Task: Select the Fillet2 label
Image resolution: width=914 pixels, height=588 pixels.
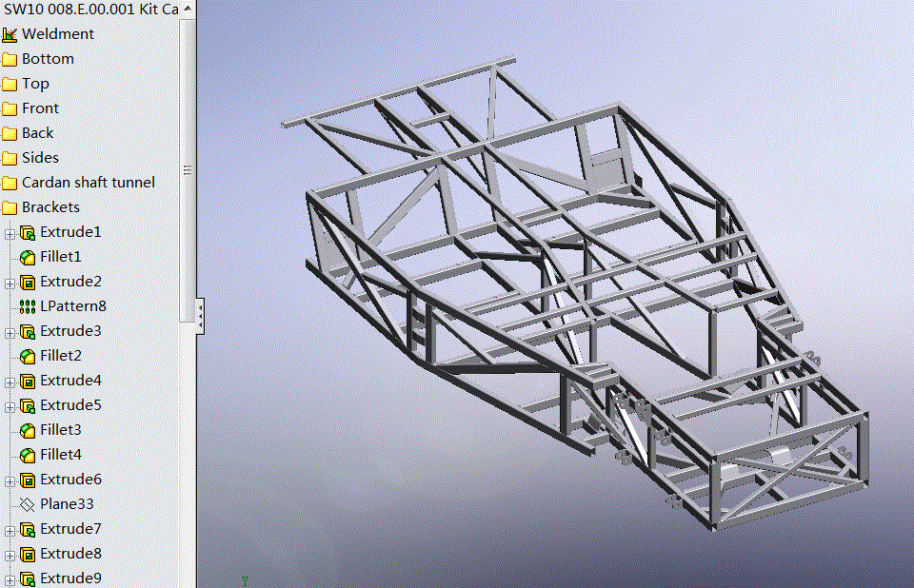Action: coord(61,356)
